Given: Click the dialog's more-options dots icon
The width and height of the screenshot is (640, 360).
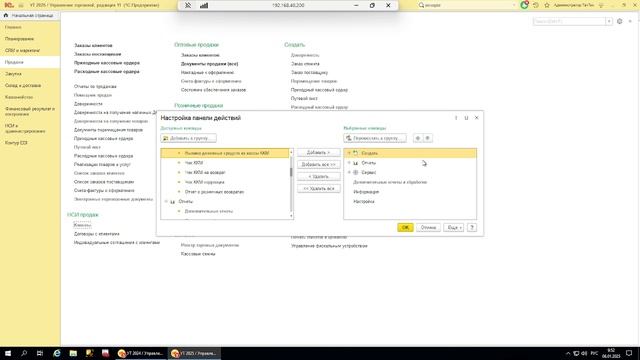Looking at the screenshot, I should coord(456,118).
